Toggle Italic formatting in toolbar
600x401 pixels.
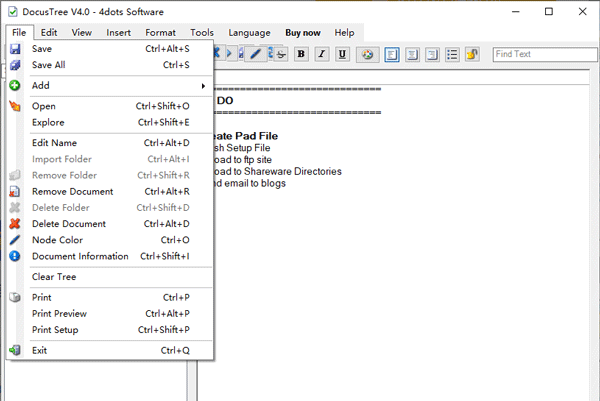point(322,54)
